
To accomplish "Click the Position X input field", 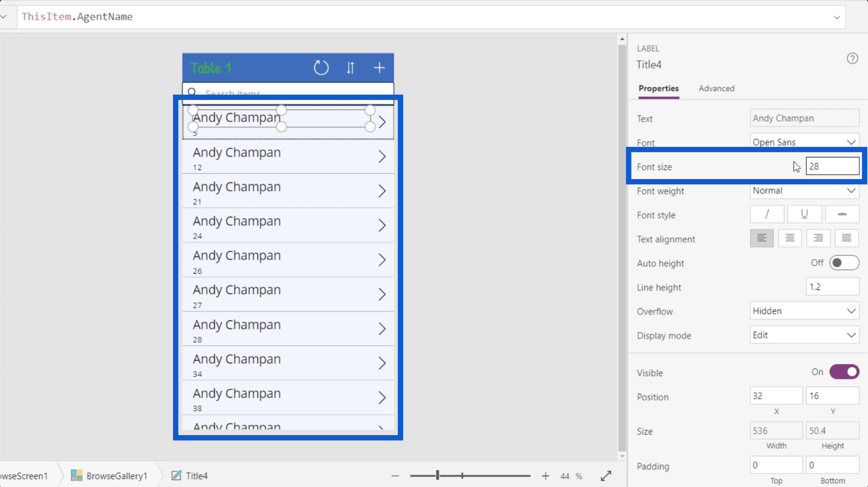I will coord(776,395).
